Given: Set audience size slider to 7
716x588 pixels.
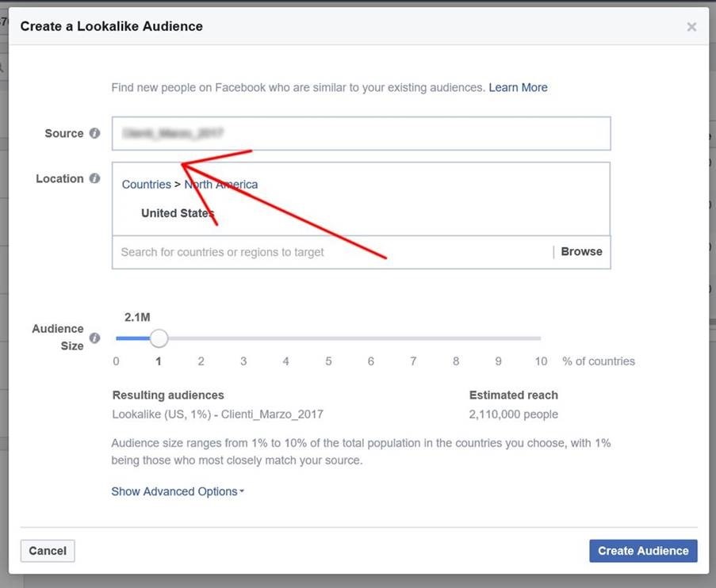Looking at the screenshot, I should [413, 338].
